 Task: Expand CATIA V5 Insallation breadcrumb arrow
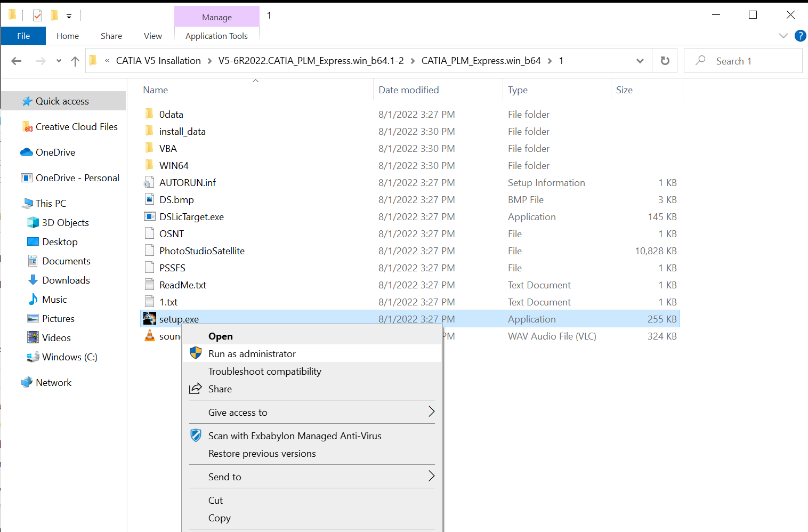click(209, 61)
